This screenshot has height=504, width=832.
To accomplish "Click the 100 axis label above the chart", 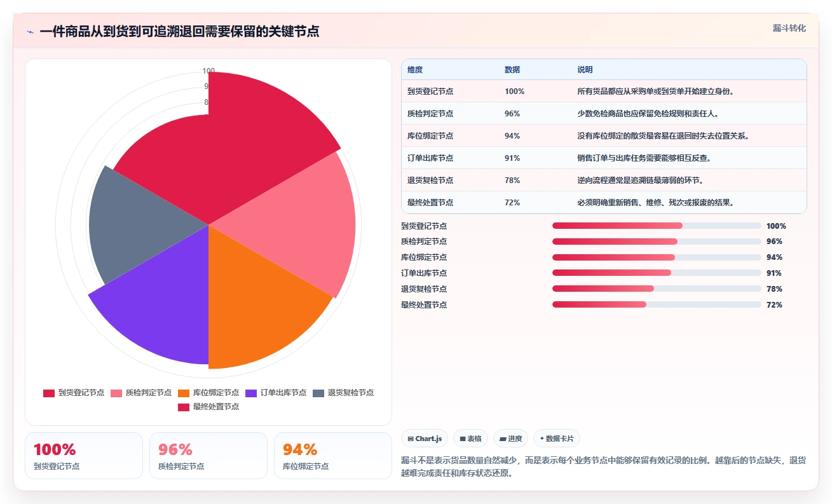I will point(208,71).
